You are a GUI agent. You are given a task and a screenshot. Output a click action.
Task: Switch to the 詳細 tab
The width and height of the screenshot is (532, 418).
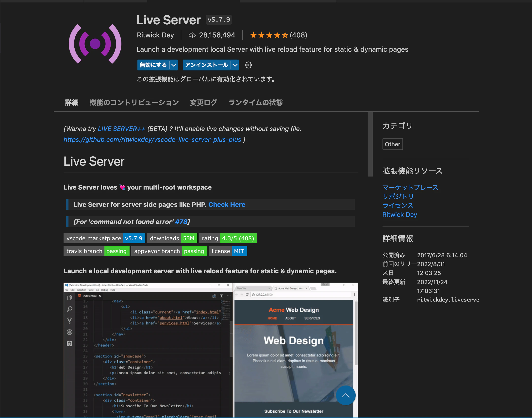[72, 103]
